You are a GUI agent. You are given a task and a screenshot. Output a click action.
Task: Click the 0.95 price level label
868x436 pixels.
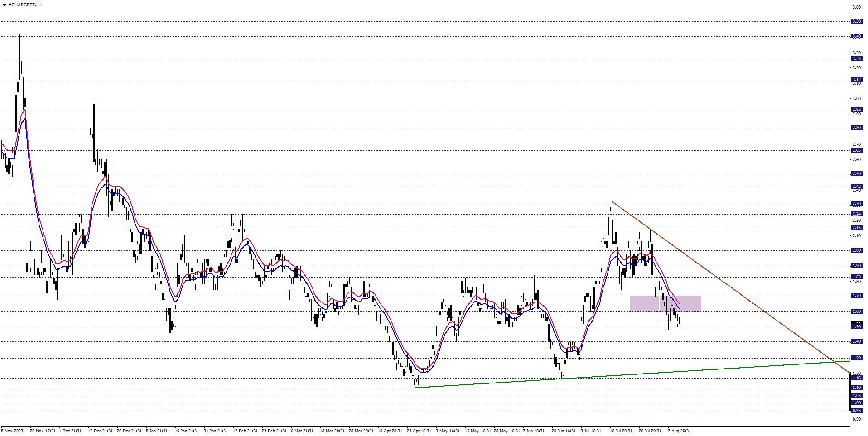click(857, 411)
